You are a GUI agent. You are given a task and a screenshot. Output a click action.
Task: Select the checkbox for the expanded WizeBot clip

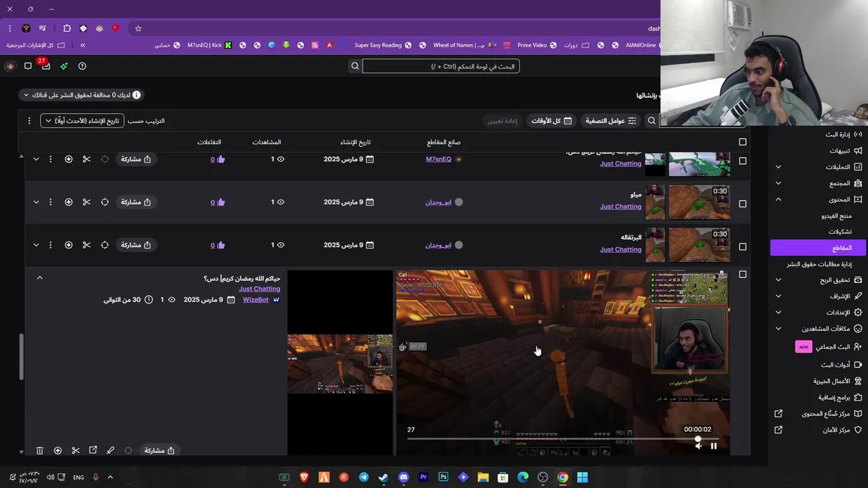click(743, 274)
